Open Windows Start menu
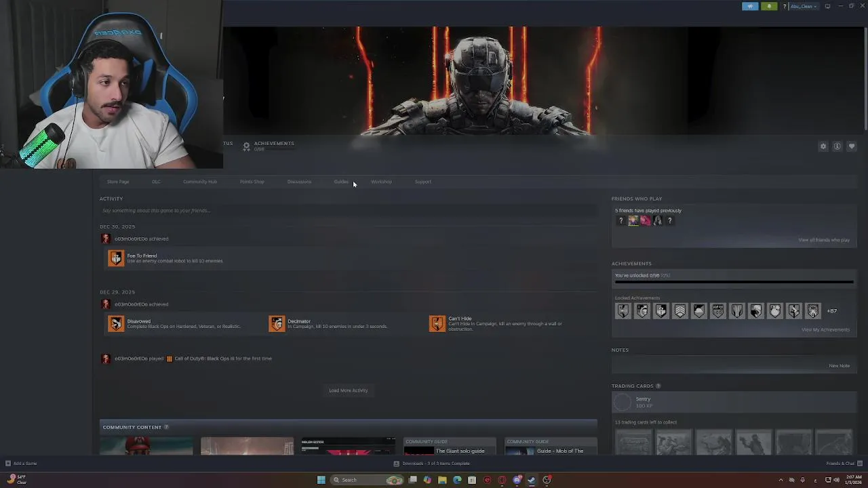868x488 pixels. (321, 480)
